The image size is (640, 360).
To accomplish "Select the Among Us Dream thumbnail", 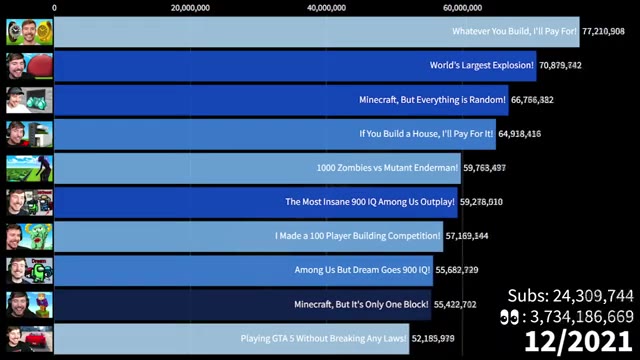I will (x=29, y=270).
